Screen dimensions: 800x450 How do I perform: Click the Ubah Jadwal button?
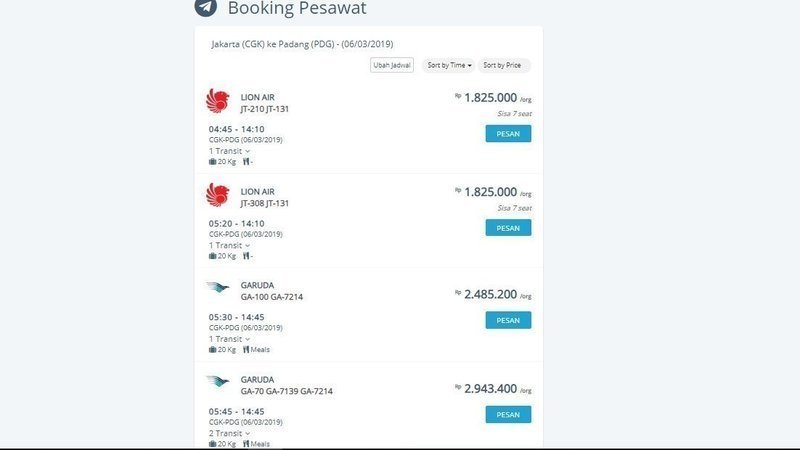[x=392, y=65]
